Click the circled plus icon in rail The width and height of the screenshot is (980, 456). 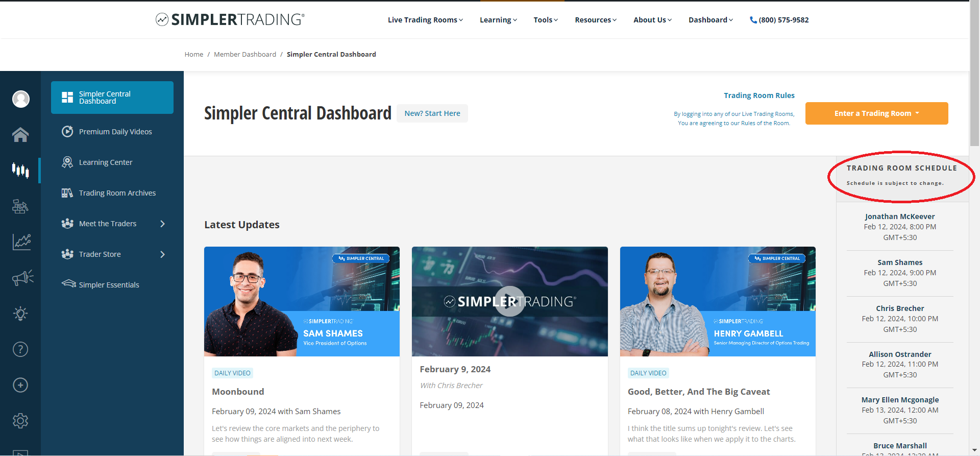20,385
